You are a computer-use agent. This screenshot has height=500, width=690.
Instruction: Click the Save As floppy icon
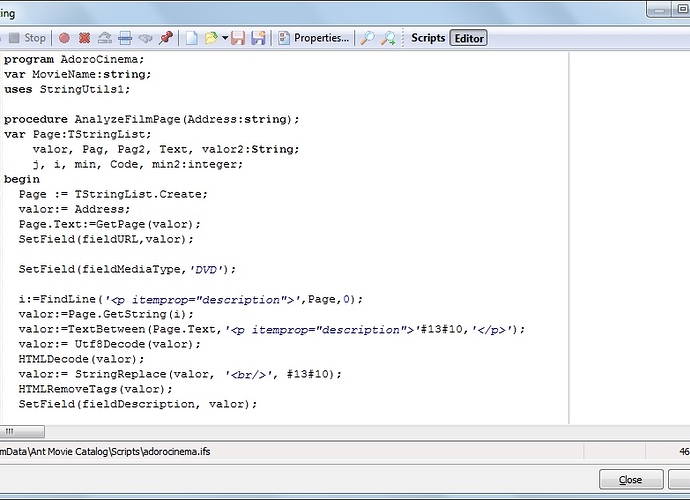[x=258, y=38]
